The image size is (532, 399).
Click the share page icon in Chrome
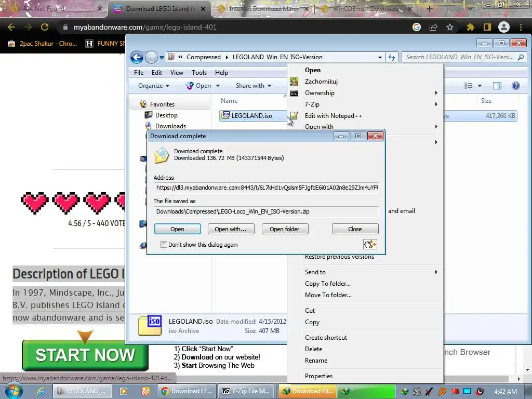pyautogui.click(x=433, y=27)
